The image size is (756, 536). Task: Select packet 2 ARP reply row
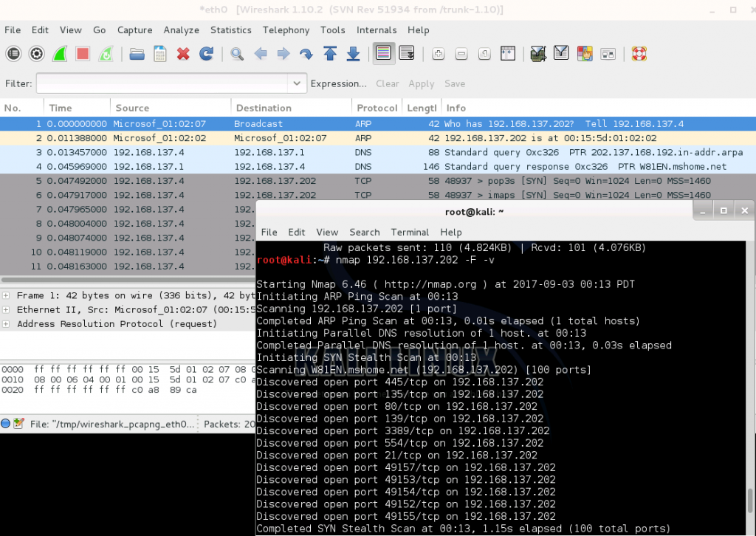pos(378,138)
